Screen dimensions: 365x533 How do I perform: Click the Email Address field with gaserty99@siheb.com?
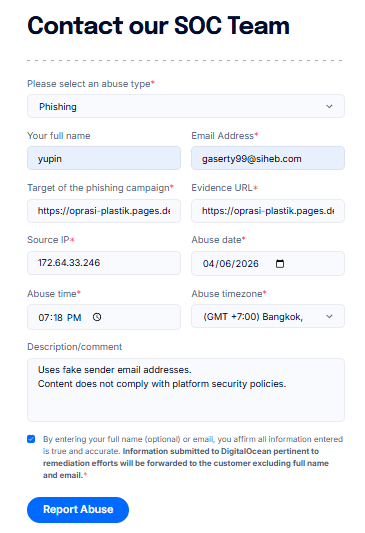268,158
